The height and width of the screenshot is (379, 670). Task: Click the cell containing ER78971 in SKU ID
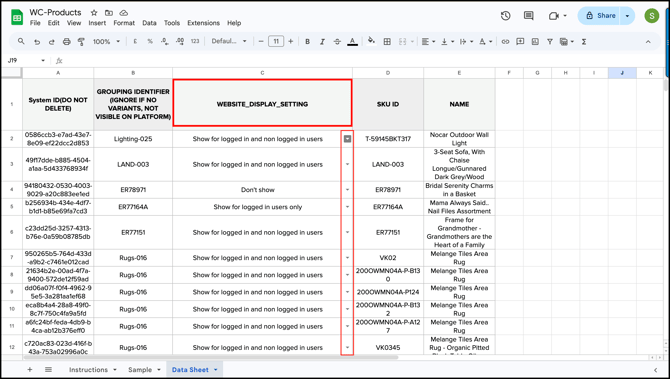(x=388, y=190)
